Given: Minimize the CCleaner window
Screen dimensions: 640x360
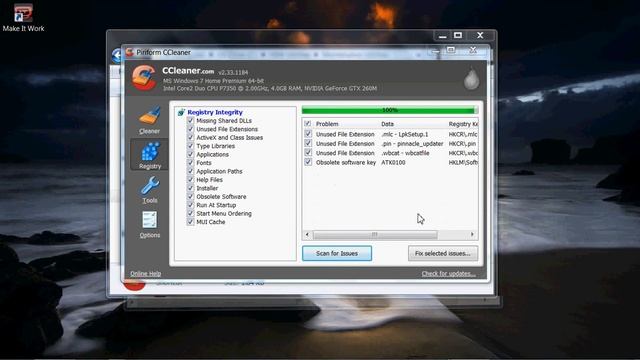Looking at the screenshot, I should tap(435, 51).
